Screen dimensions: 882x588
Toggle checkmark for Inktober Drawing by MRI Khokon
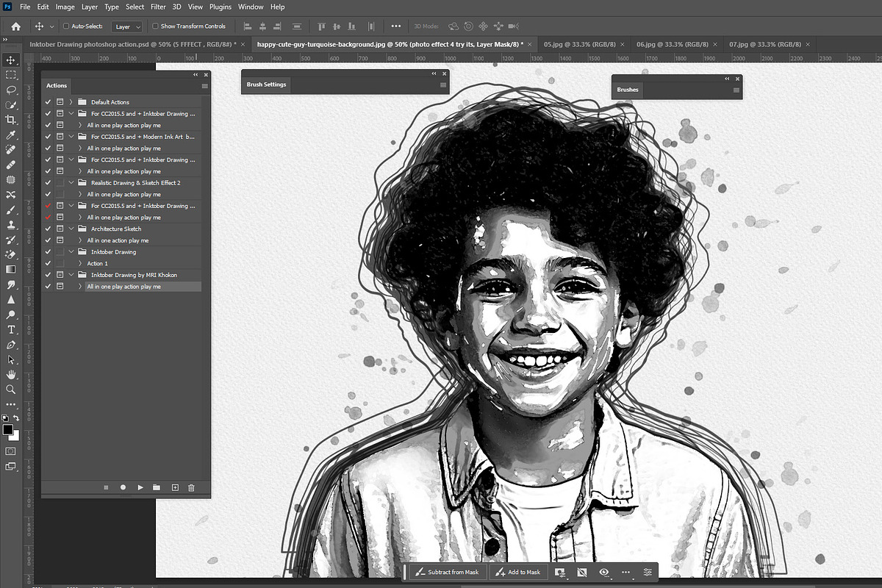click(x=48, y=275)
